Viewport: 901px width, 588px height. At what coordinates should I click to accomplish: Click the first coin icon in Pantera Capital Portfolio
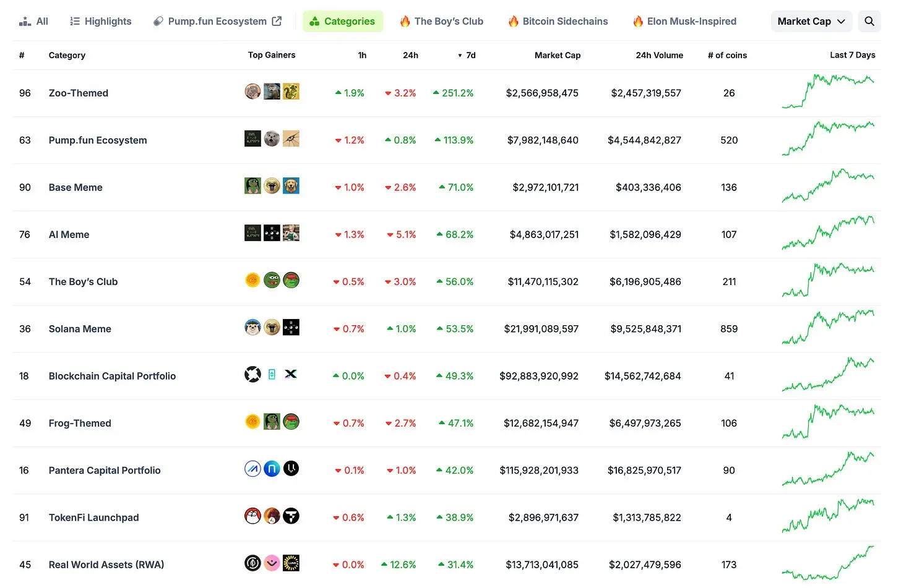coord(252,469)
